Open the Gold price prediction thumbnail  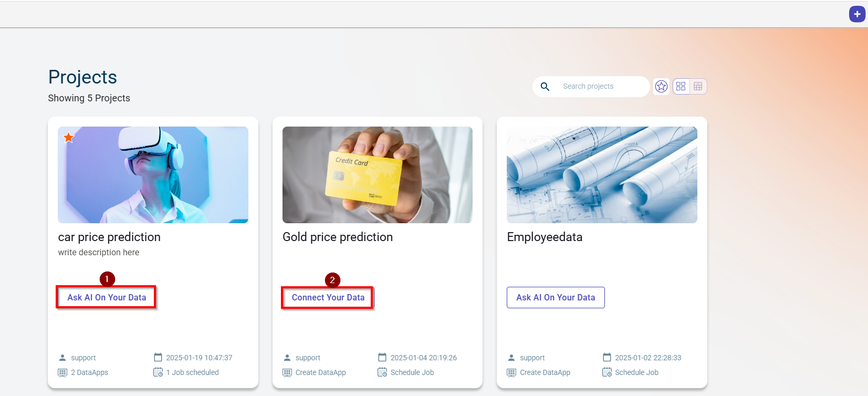[377, 175]
